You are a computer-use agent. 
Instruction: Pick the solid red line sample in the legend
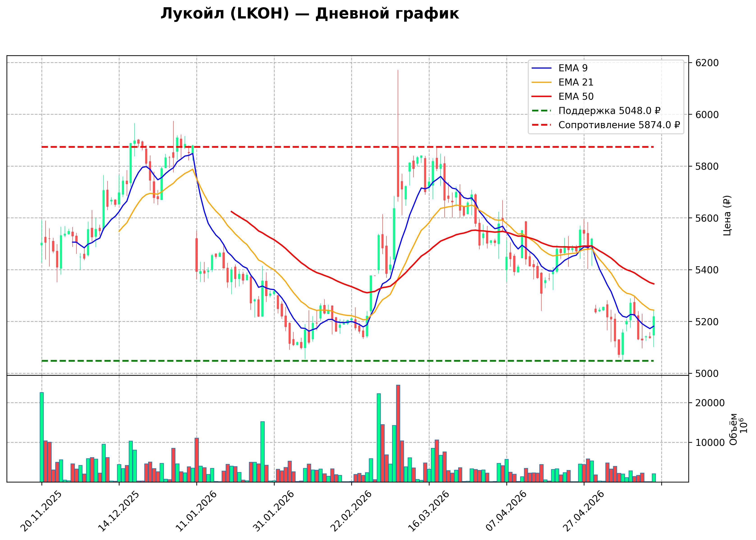point(541,96)
